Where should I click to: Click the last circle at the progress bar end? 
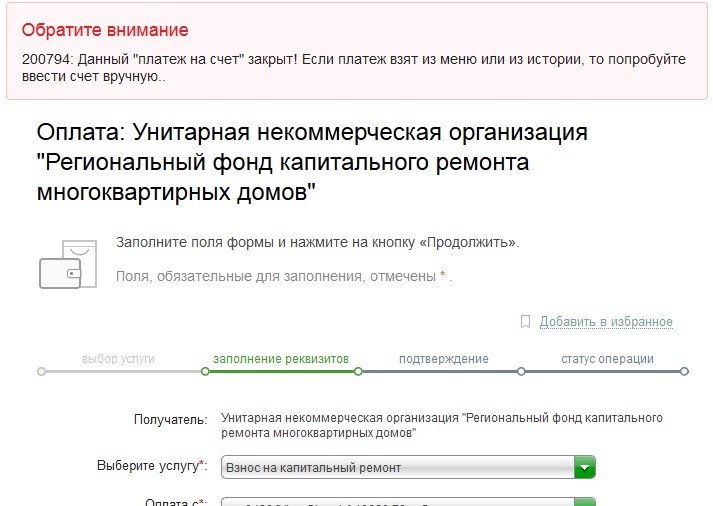(x=684, y=371)
